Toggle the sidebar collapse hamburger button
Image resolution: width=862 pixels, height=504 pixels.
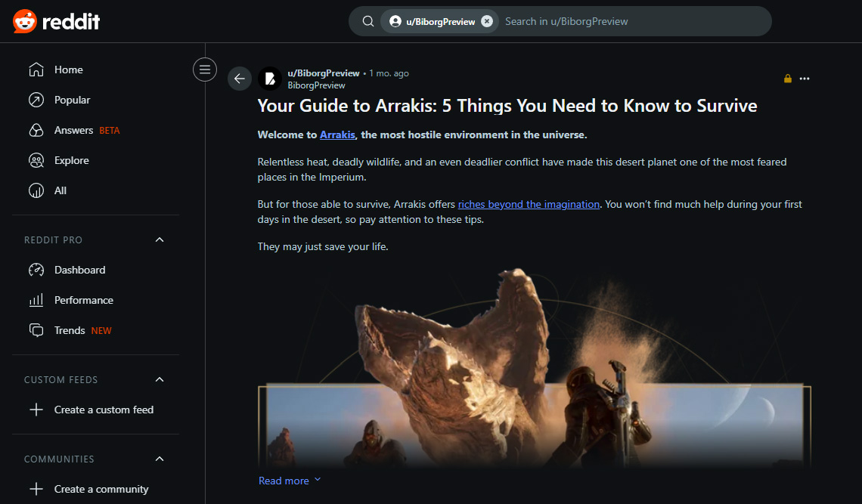(204, 70)
